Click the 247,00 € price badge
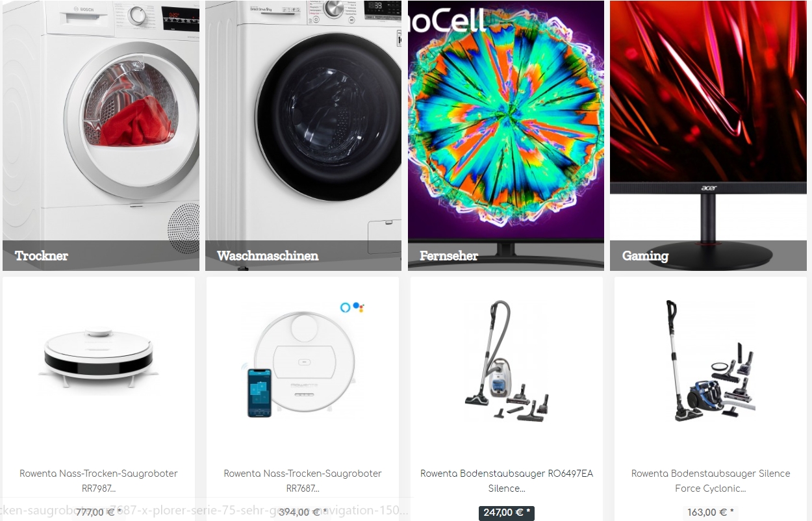Viewport: 812px width, 521px height. (x=507, y=513)
